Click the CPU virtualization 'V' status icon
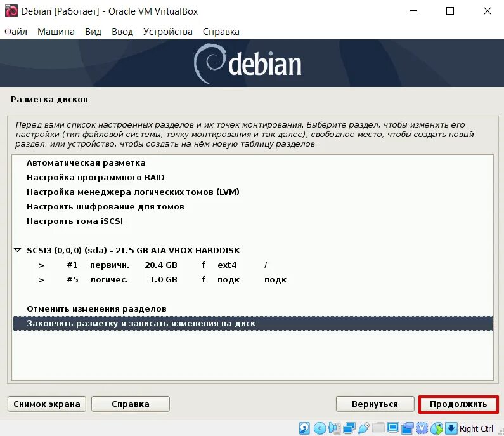The image size is (504, 436). pos(422,428)
